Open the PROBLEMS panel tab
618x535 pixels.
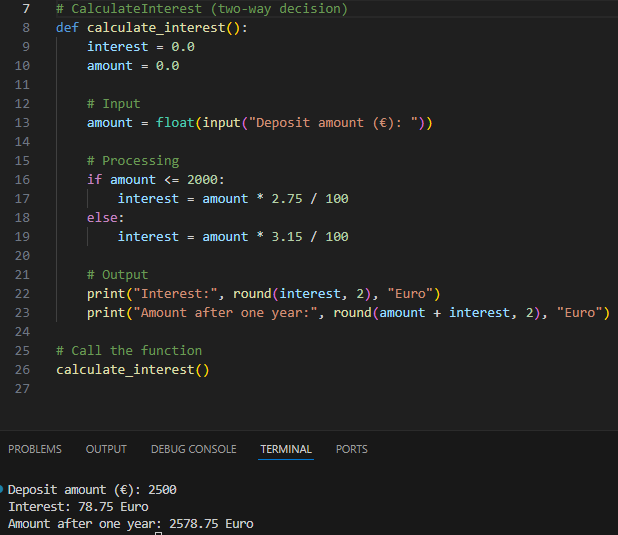pos(35,449)
